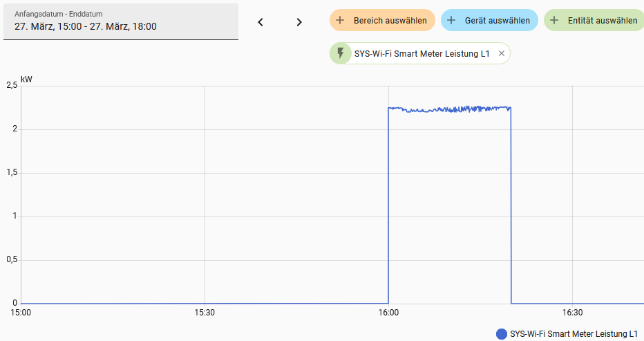Open the Anfangsdatum - Enddatum date range field
This screenshot has height=341, width=644.
click(x=121, y=22)
